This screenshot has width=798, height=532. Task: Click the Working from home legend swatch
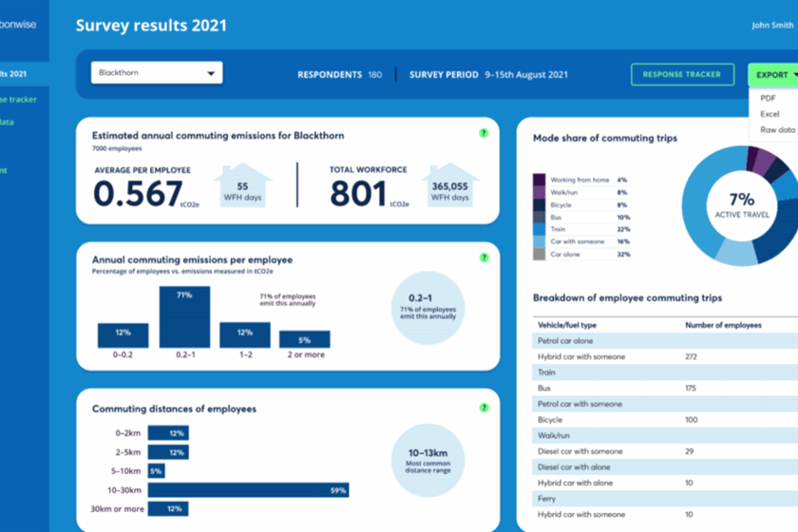point(539,180)
